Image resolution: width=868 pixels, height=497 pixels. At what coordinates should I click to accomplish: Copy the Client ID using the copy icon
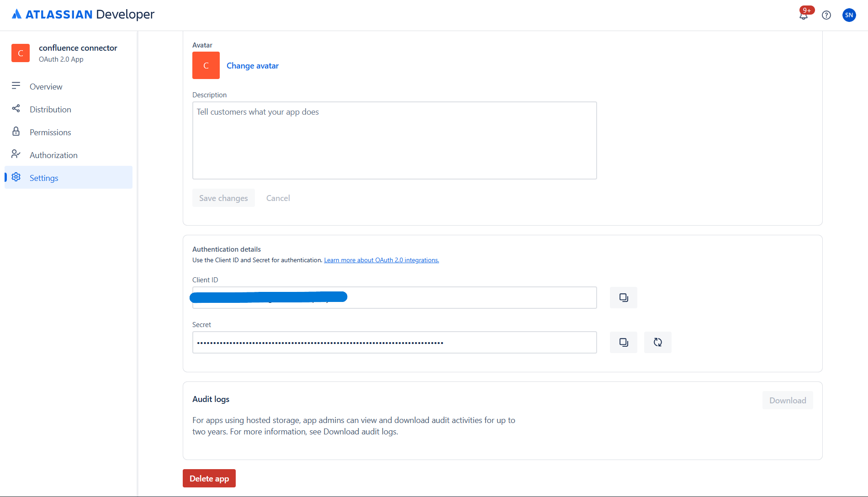[623, 297]
